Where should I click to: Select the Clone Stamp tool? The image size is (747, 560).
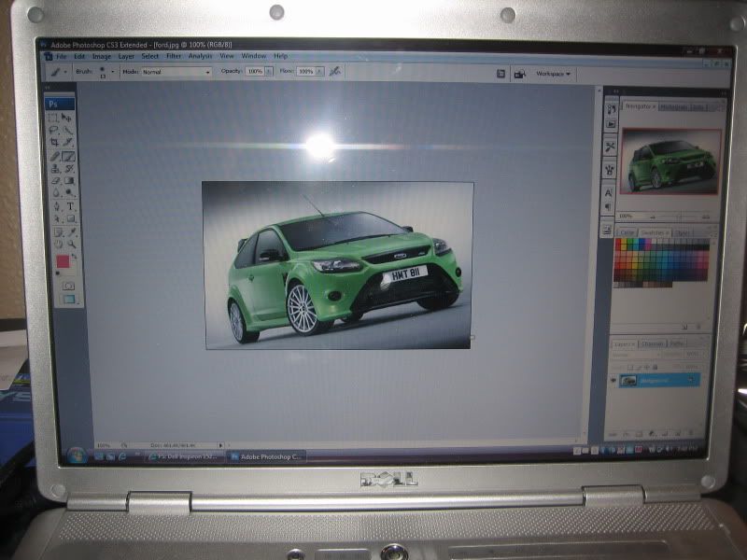55,168
